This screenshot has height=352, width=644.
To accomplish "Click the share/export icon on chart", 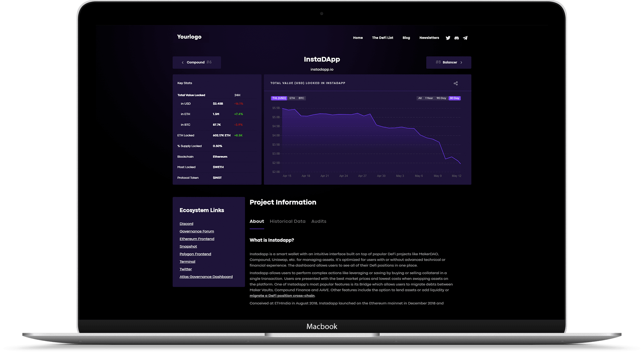I will point(456,83).
